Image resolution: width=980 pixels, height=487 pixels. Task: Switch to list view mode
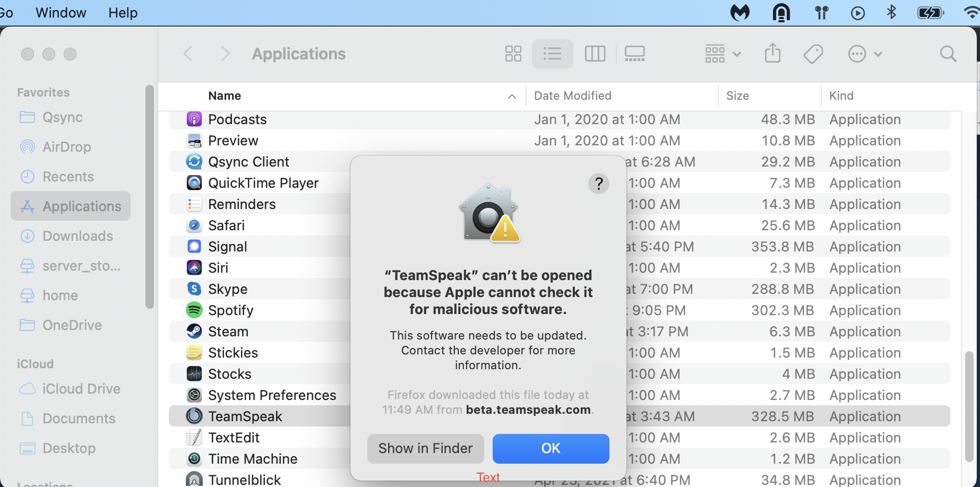(552, 54)
